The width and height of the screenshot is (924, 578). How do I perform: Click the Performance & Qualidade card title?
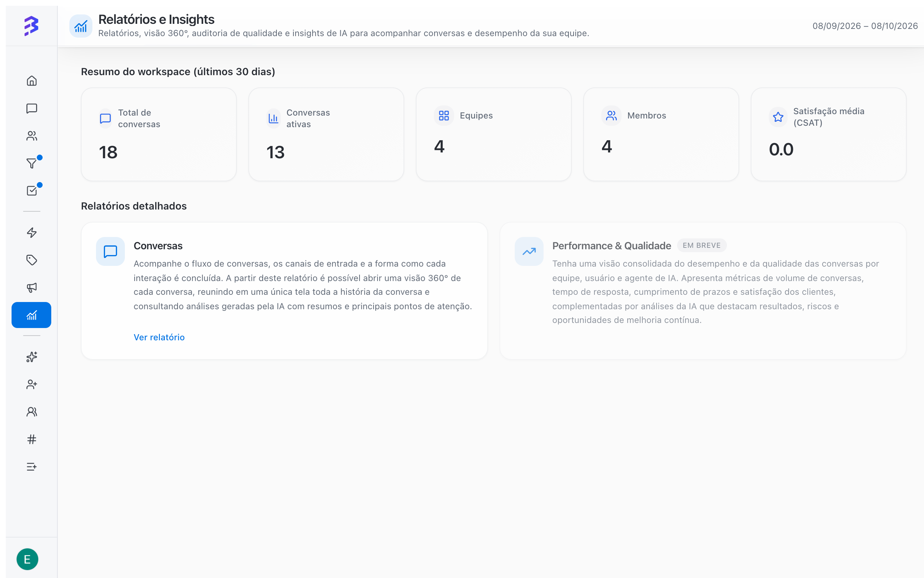click(x=611, y=246)
